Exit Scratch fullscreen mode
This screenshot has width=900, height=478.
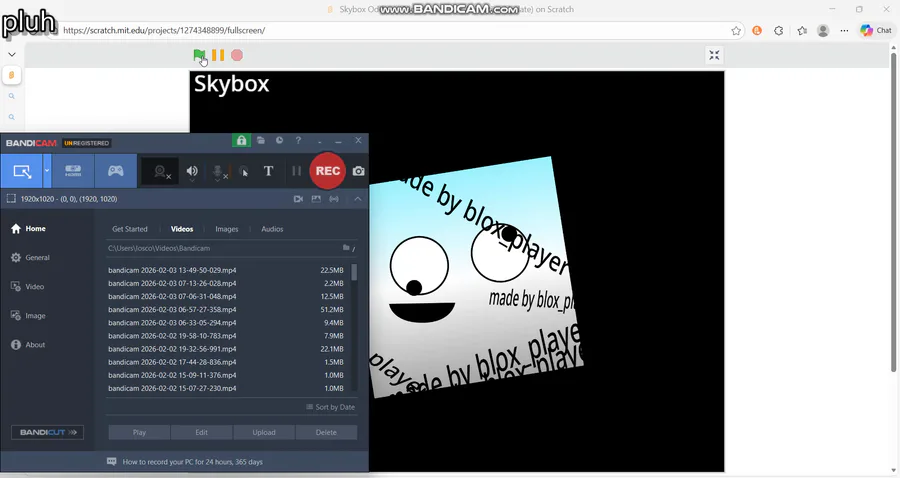(714, 55)
